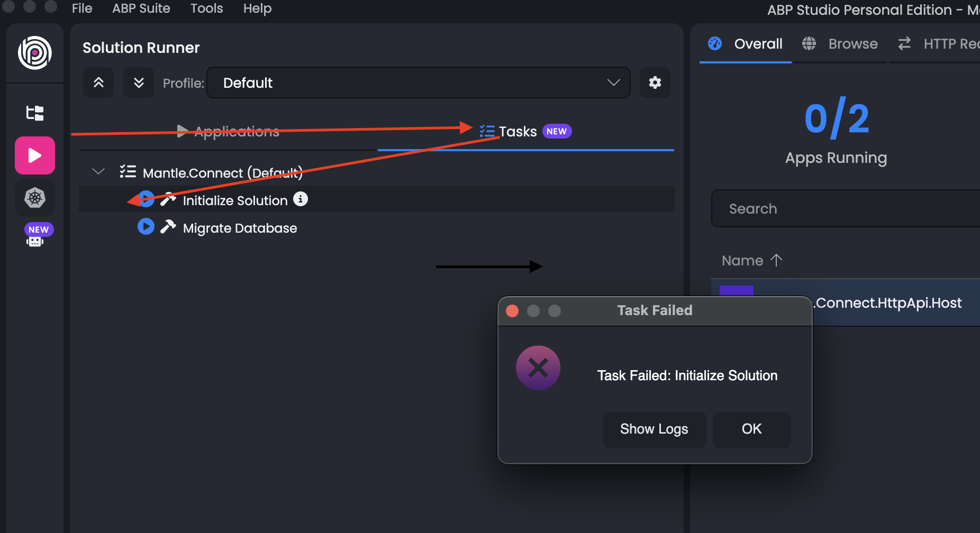Open the Profile Default dropdown
The width and height of the screenshot is (980, 533).
[418, 82]
